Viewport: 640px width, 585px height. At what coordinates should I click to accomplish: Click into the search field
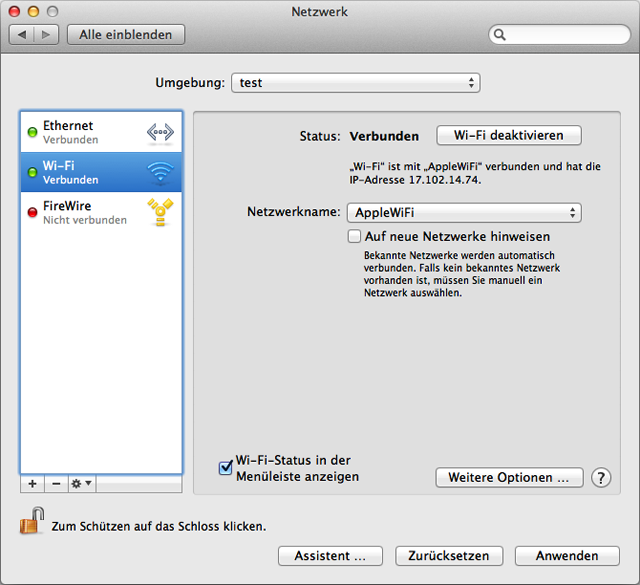click(565, 35)
